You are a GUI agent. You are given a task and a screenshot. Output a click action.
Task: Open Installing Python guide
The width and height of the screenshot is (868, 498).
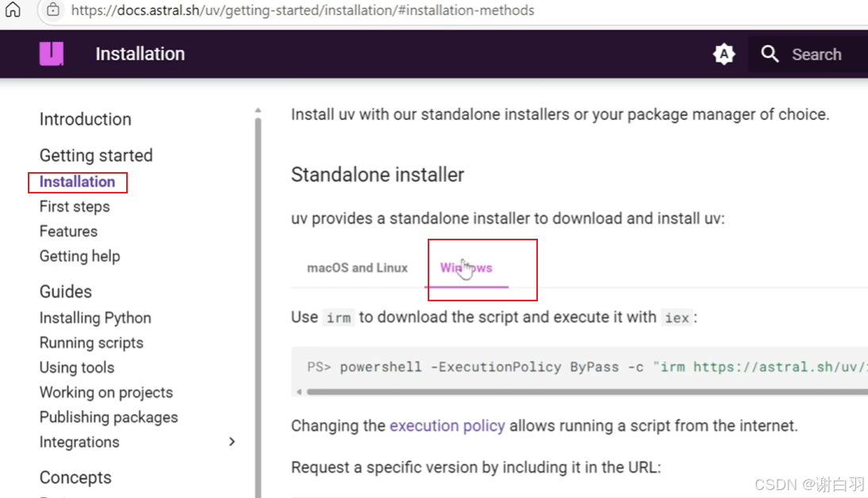coord(95,318)
